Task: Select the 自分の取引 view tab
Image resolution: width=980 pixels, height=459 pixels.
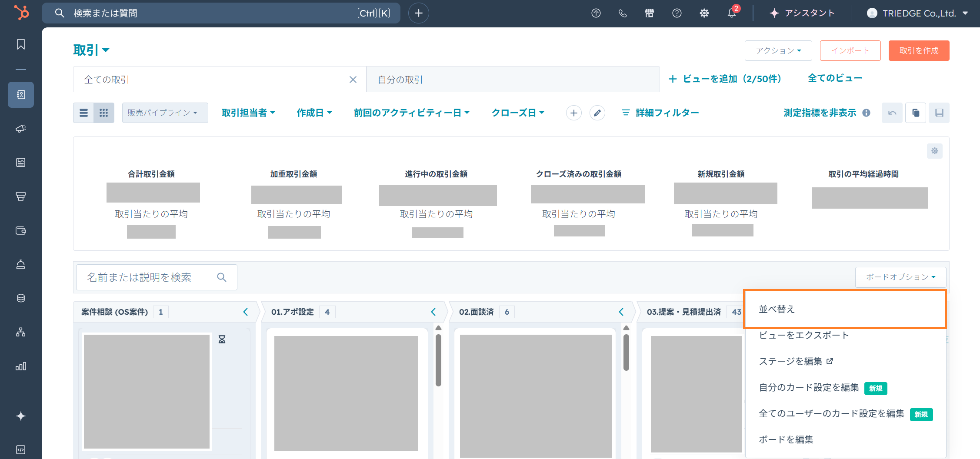Action: 513,80
